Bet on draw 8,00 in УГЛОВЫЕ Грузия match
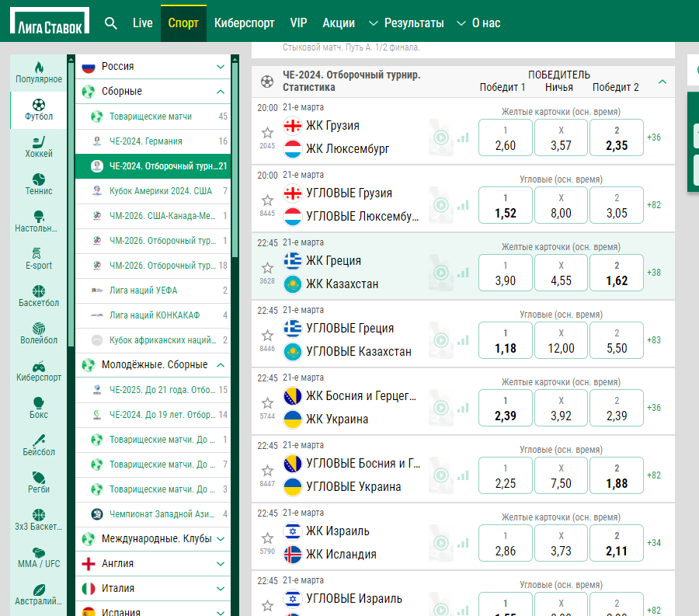Viewport: 699px width, 616px height. pyautogui.click(x=561, y=205)
